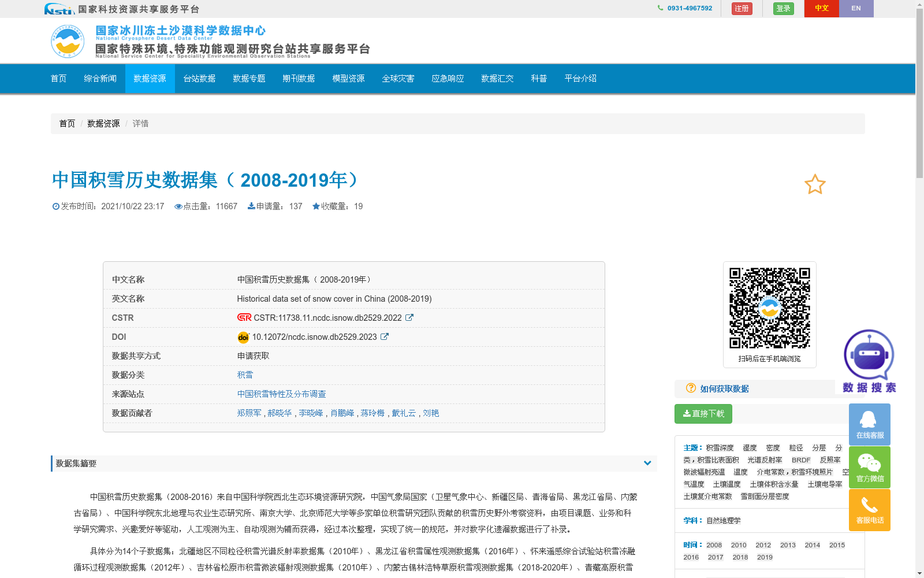Screen dimensions: 924x578
Task: Open the data search robot icon
Action: [869, 361]
